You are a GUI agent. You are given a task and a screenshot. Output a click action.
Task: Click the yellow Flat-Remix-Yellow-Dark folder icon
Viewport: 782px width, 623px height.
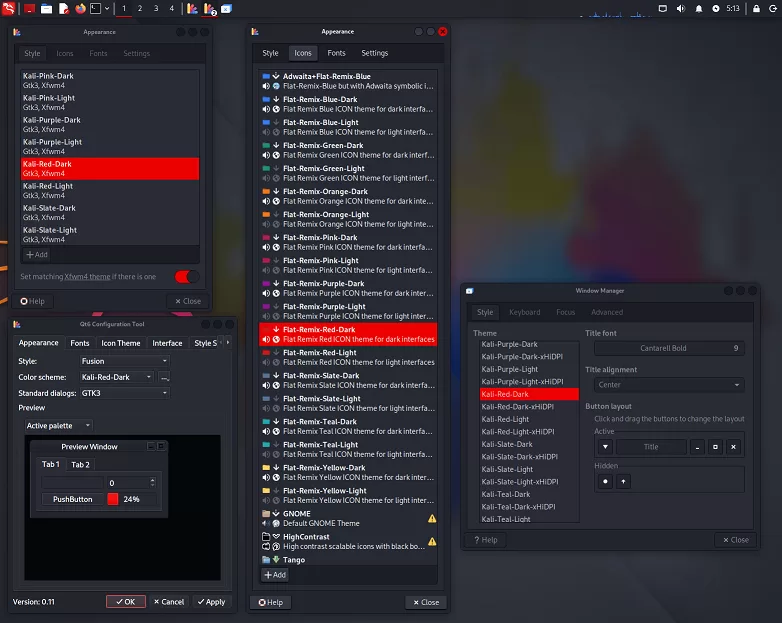(x=266, y=467)
